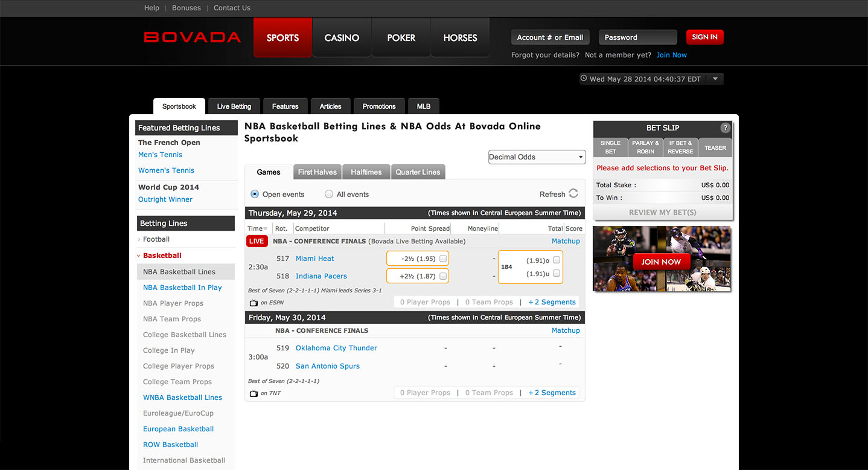Image resolution: width=868 pixels, height=470 pixels.
Task: Click the TV icon next to TNT
Action: coord(254,393)
